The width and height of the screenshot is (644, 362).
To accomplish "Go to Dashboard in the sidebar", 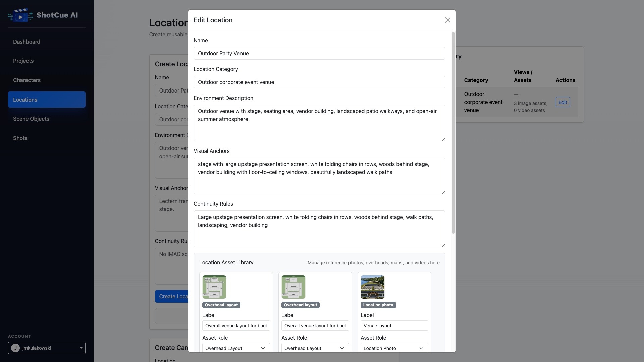I will (x=47, y=42).
